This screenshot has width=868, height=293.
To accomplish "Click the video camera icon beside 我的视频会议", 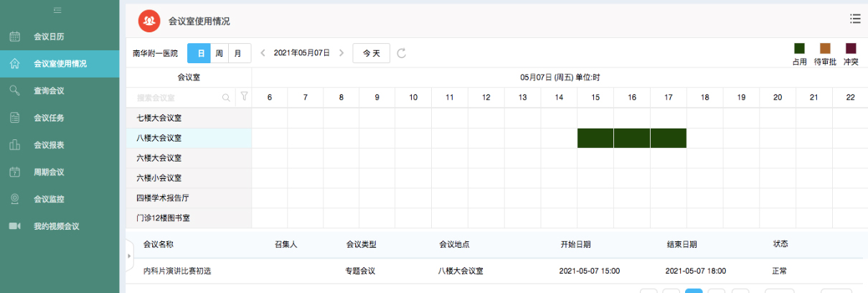I will pos(14,226).
